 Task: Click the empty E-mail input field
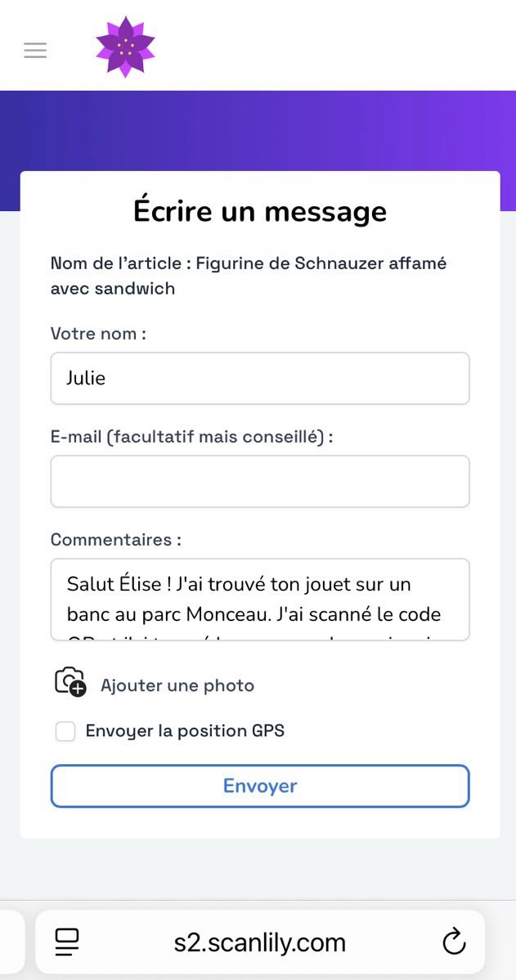pyautogui.click(x=260, y=481)
